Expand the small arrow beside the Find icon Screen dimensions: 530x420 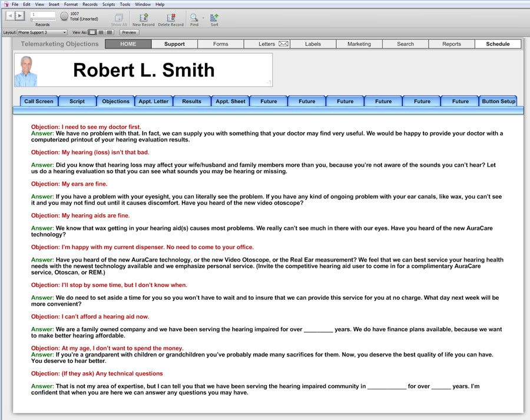(203, 18)
